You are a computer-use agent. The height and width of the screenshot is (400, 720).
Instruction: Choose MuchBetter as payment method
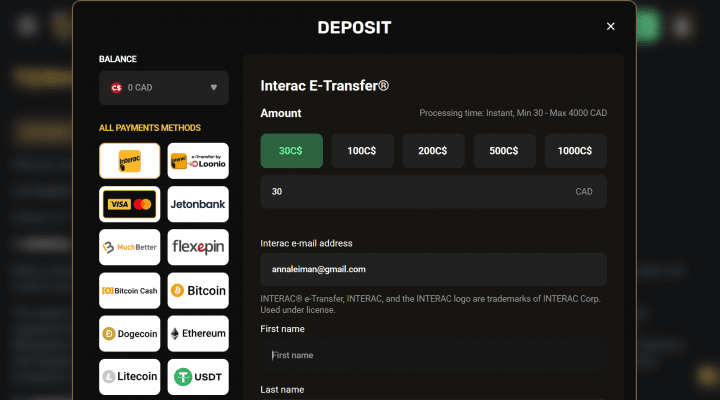tap(129, 247)
